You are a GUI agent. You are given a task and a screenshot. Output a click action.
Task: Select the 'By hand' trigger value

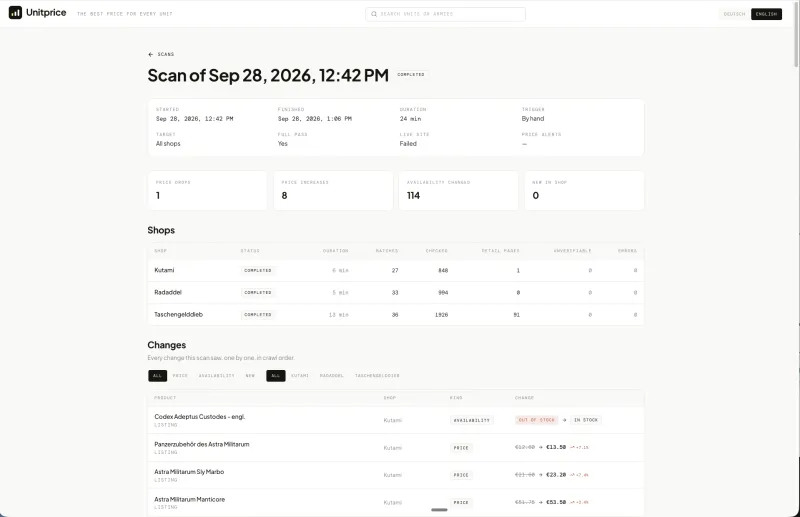coord(533,118)
